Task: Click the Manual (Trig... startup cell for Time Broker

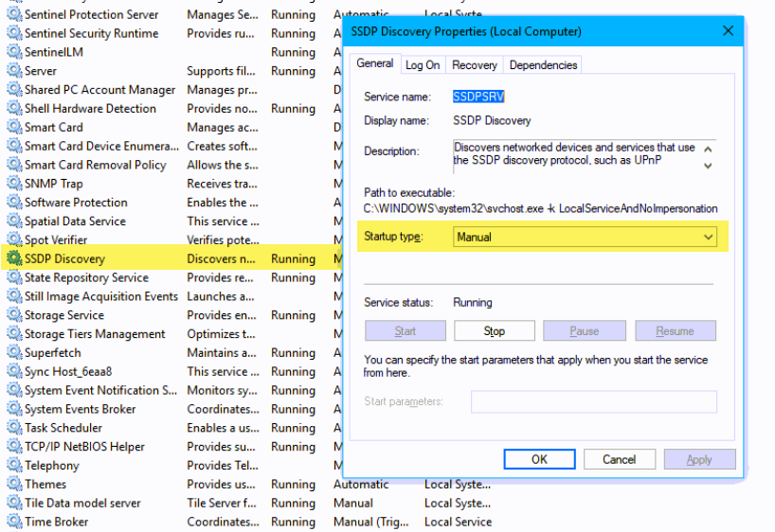Action: click(371, 522)
